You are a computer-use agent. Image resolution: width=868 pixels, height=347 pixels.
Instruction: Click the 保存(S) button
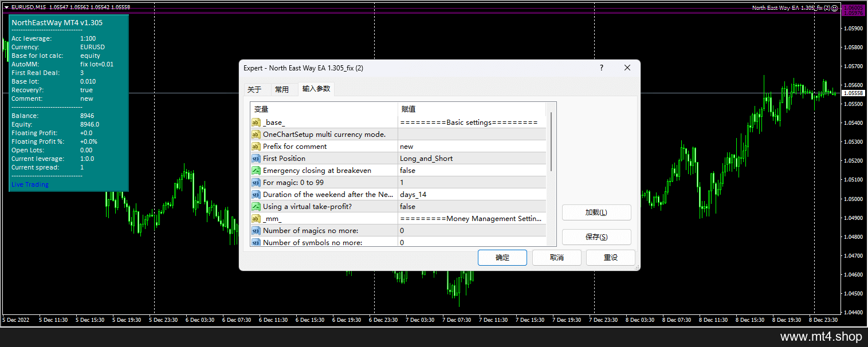click(x=596, y=237)
